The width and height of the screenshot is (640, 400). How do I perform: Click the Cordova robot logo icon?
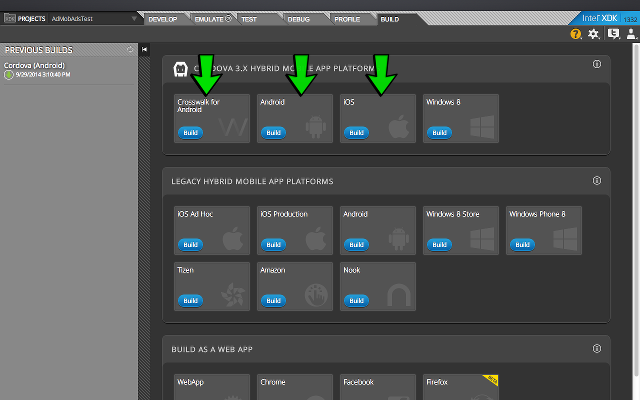click(x=180, y=69)
